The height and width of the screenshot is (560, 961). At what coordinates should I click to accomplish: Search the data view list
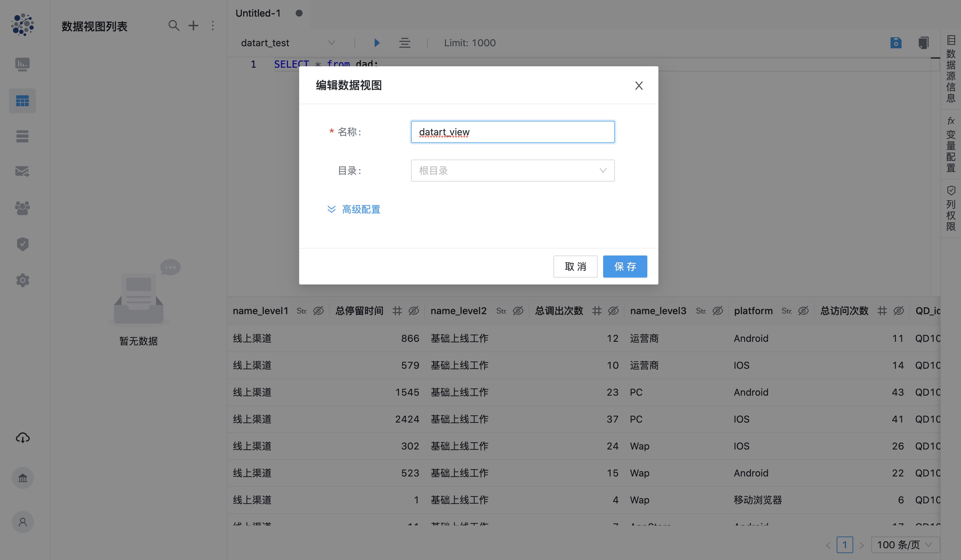tap(174, 26)
